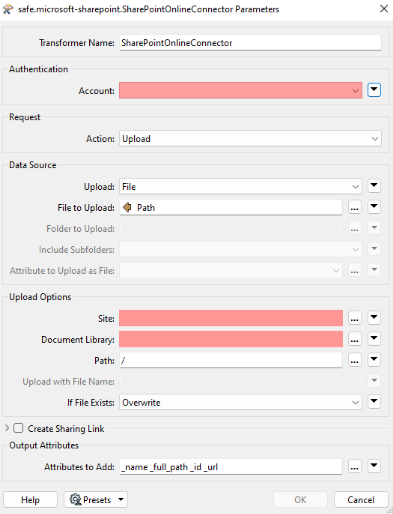Open the arrow menu next to Account
The height and width of the screenshot is (514, 393).
(x=374, y=90)
